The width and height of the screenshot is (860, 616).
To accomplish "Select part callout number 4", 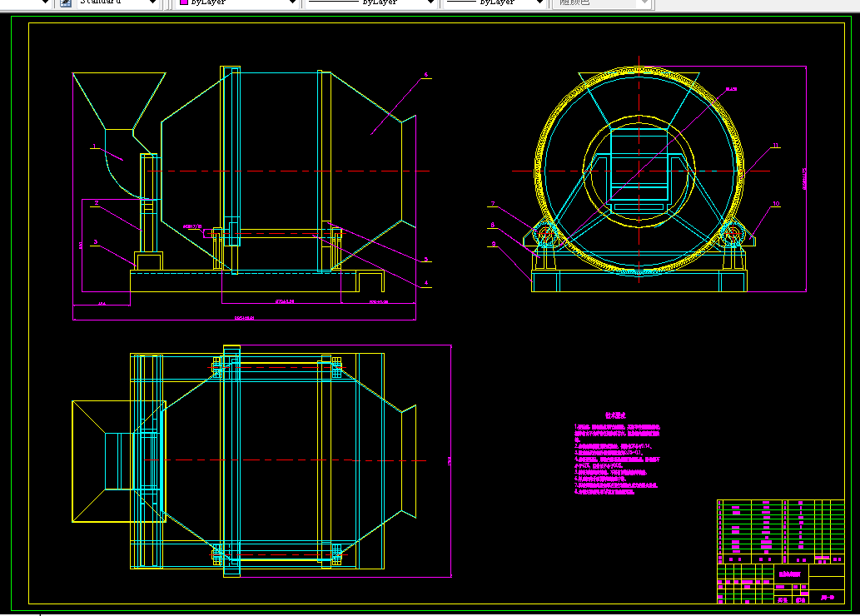I will click(x=426, y=283).
